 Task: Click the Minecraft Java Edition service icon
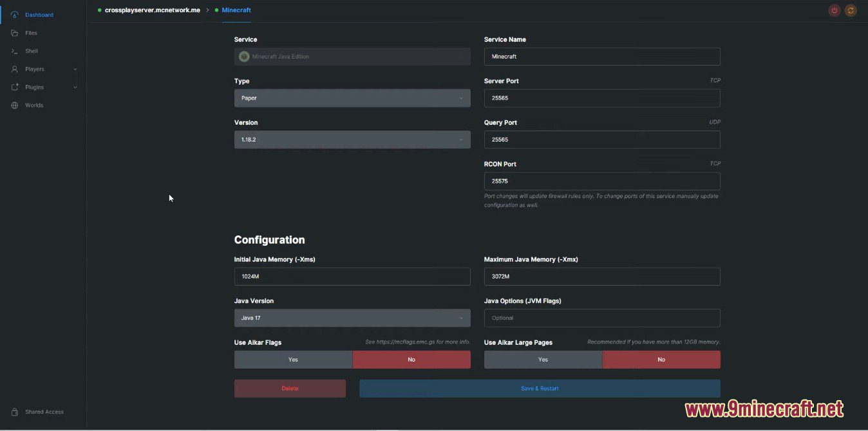(x=244, y=57)
